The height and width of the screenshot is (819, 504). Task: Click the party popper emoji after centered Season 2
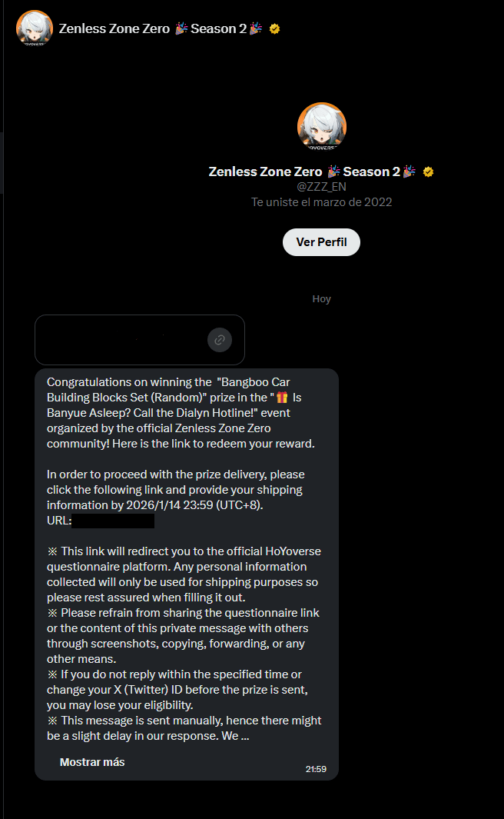point(409,171)
